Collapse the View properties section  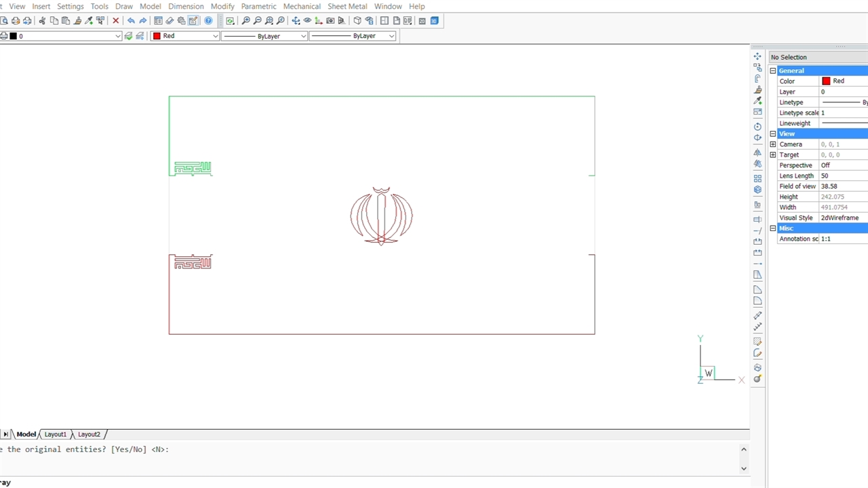click(773, 134)
